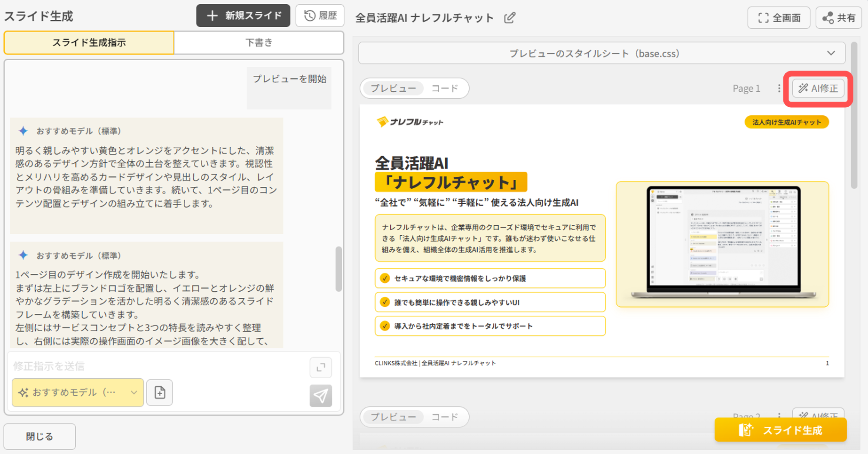Open the 履歴 history button
The image size is (868, 454).
coord(320,16)
